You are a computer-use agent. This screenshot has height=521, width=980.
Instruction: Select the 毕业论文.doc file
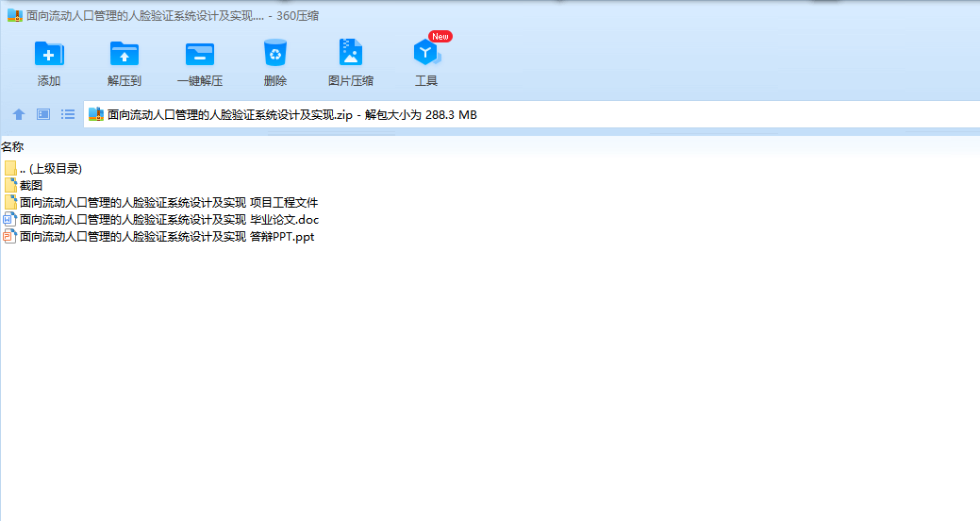pyautogui.click(x=161, y=220)
